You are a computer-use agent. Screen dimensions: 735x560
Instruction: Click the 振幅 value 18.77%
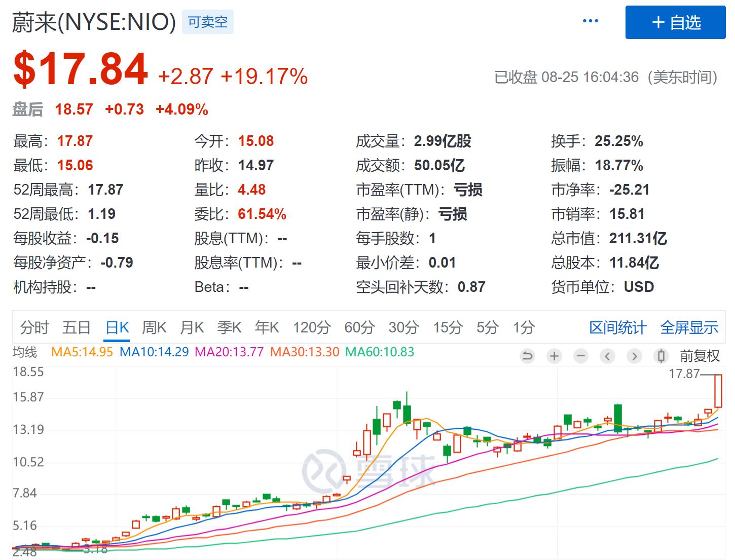(x=619, y=165)
